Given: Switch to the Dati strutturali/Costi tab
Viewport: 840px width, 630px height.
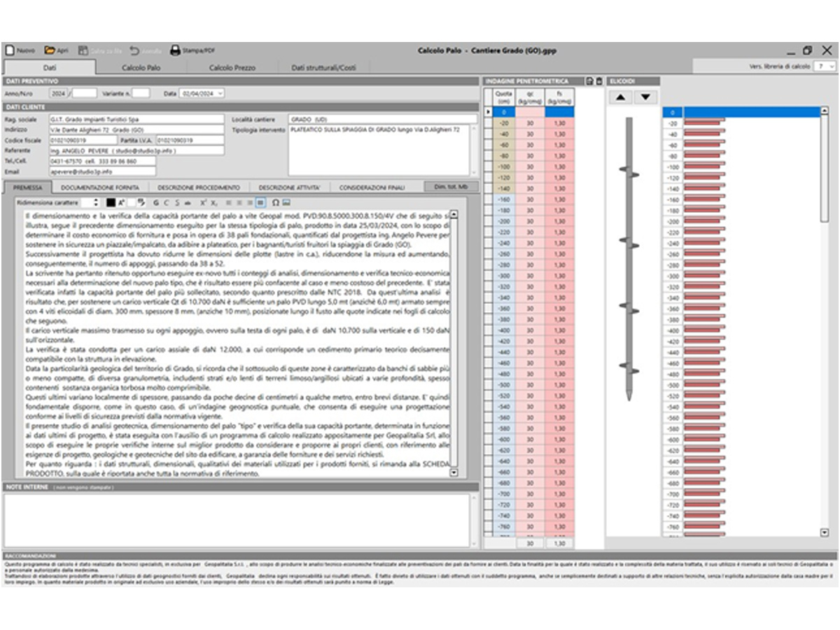Looking at the screenshot, I should [x=323, y=68].
